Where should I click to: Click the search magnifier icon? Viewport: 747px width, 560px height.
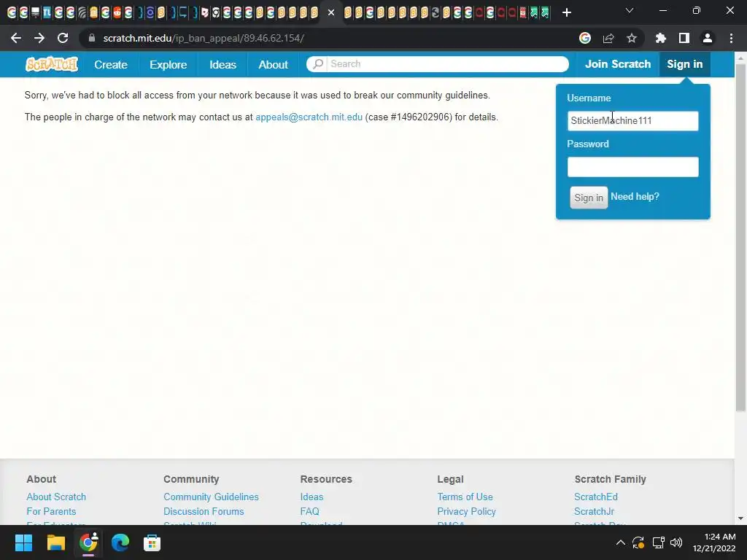tap(318, 64)
